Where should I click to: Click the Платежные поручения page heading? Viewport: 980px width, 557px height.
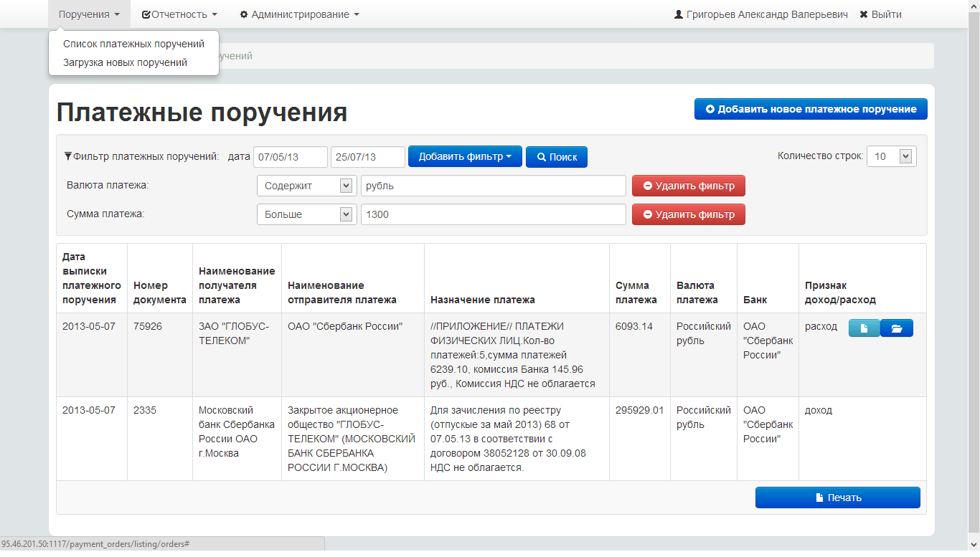coord(202,113)
